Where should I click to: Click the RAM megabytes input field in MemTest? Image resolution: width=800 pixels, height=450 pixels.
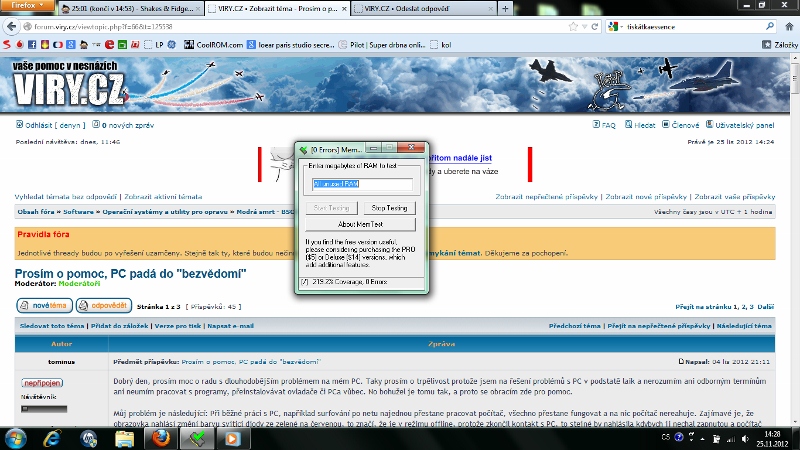pyautogui.click(x=362, y=184)
